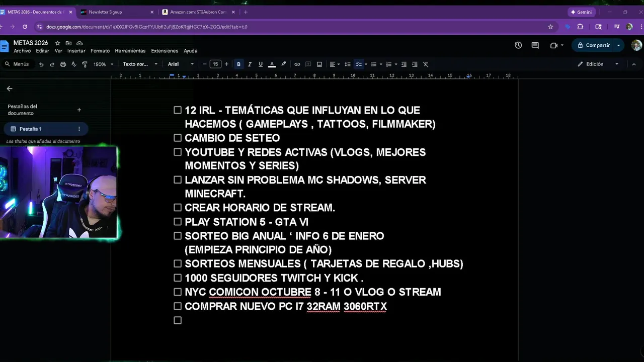
Task: Open the Herramientas menu
Action: coord(130,51)
